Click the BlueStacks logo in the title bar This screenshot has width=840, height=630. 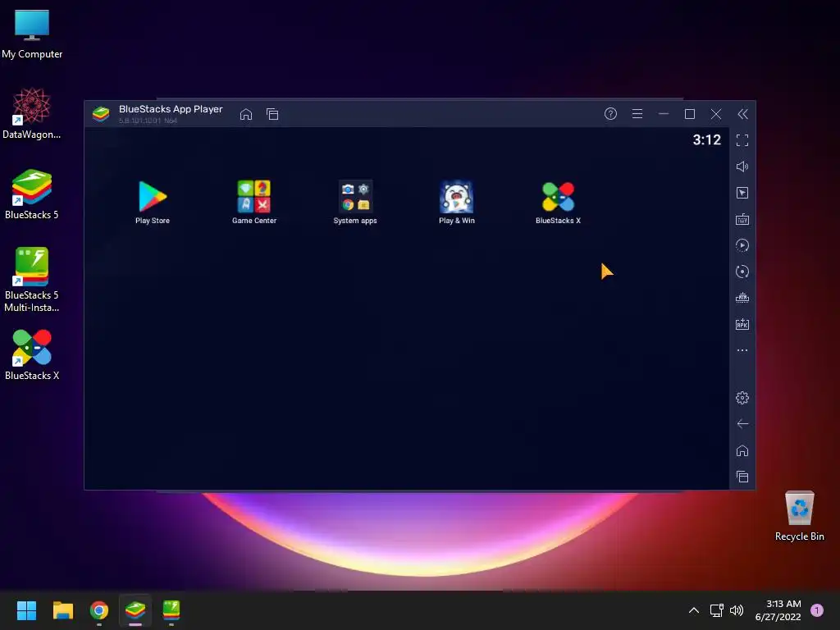101,113
